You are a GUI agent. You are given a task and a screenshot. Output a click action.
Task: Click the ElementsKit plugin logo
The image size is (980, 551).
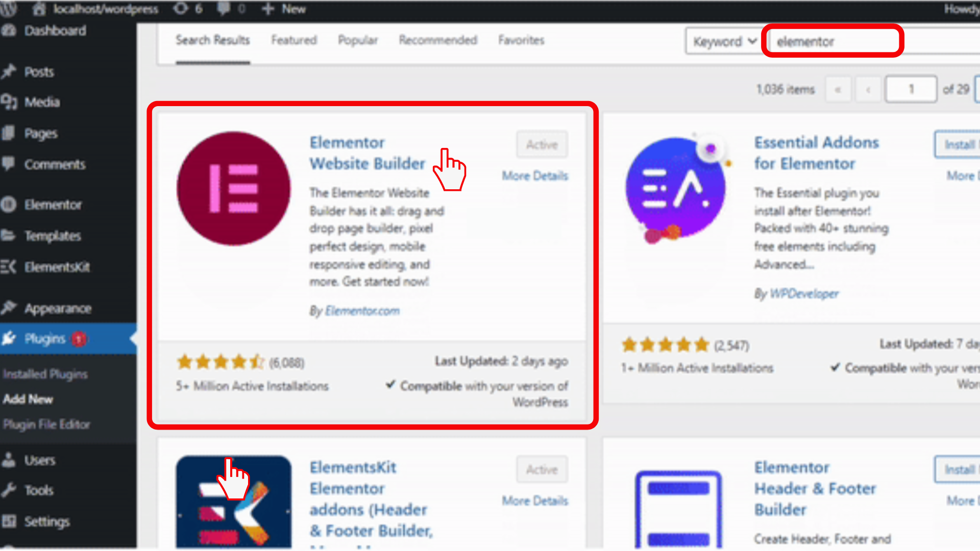234,502
